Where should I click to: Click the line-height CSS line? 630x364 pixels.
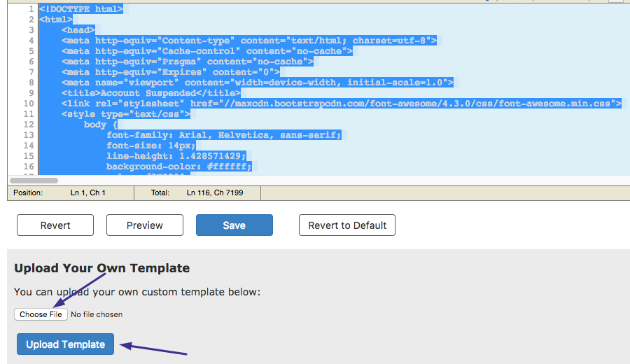click(x=176, y=156)
